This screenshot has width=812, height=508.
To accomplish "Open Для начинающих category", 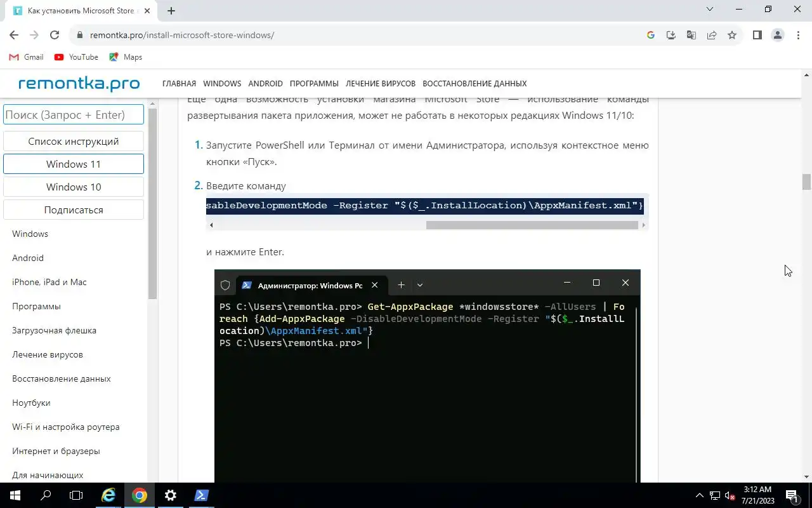I will 48,475.
